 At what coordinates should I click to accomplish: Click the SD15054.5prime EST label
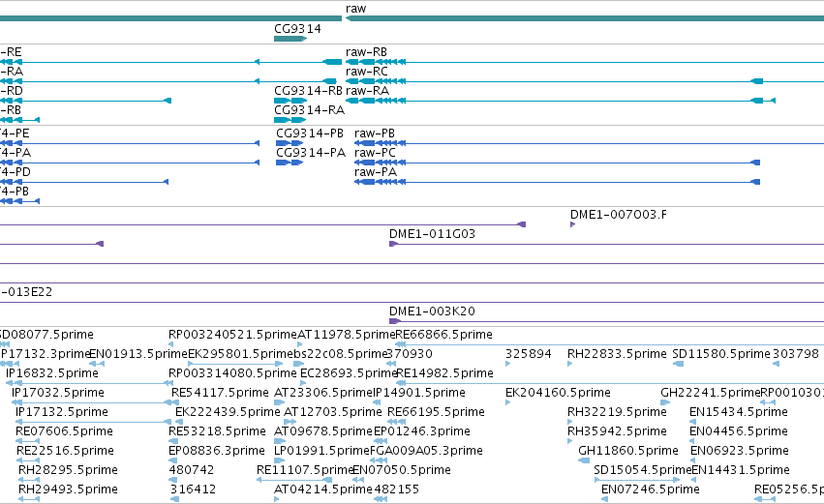click(x=643, y=470)
